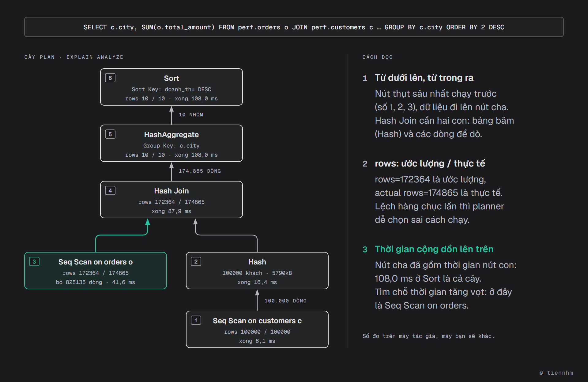Click the number 5 badge in HashAggregate node

(x=110, y=134)
